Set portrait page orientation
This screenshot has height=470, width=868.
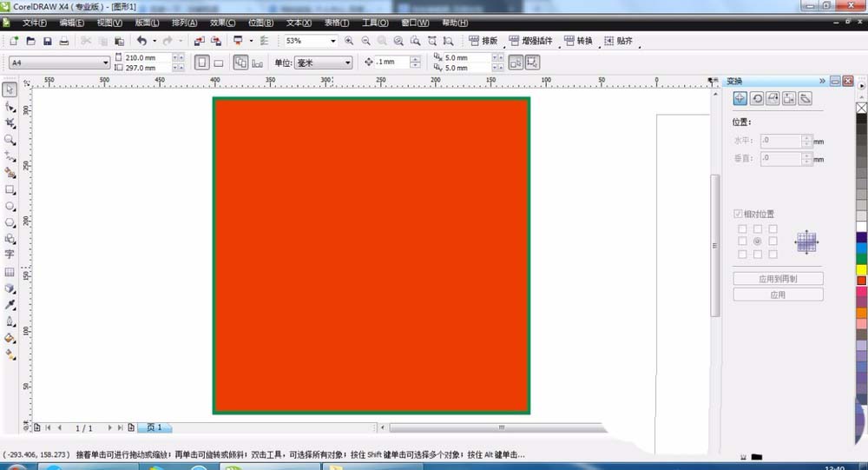(x=201, y=63)
